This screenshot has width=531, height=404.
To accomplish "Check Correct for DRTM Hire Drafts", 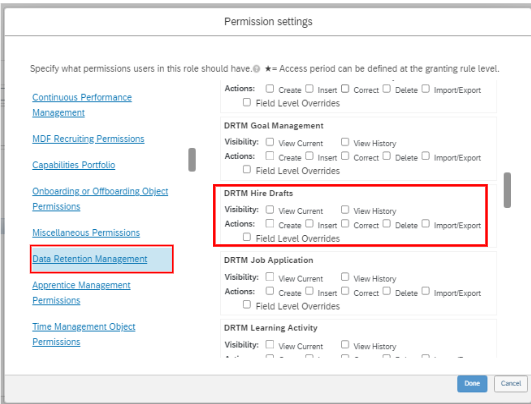I will [x=345, y=224].
